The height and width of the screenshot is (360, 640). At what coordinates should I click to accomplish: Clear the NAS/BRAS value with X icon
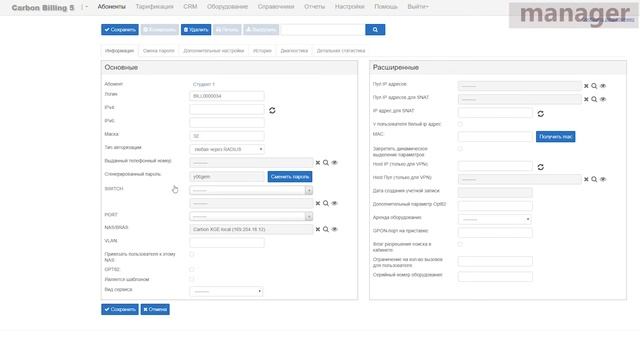pyautogui.click(x=318, y=229)
